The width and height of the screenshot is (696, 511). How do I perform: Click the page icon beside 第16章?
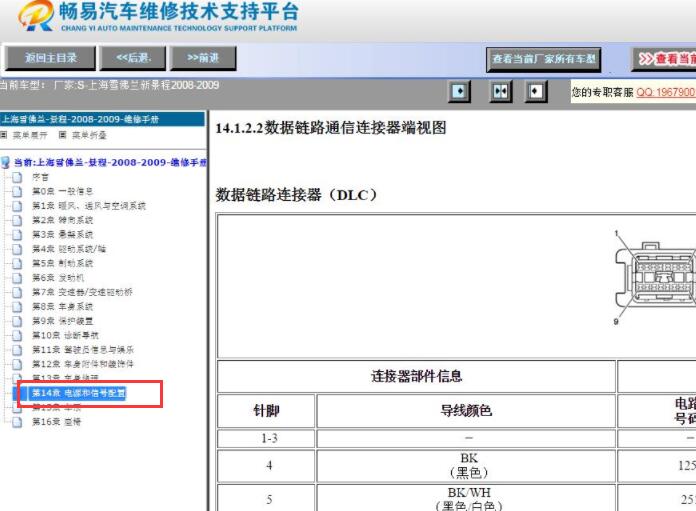tap(17, 422)
